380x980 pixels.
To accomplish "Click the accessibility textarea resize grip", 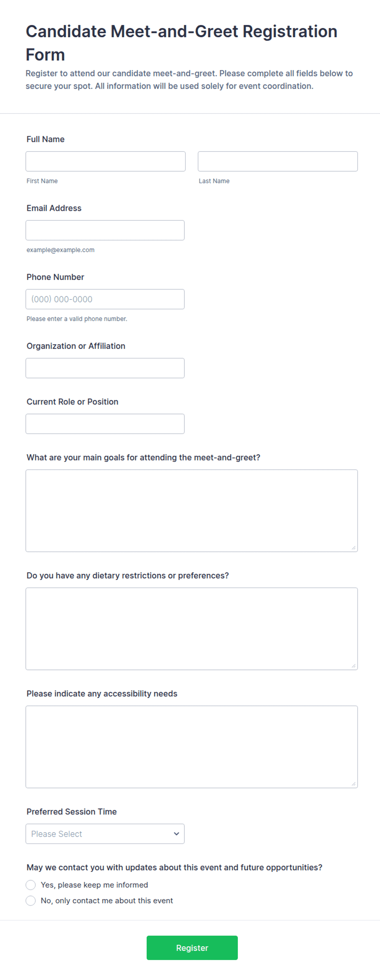I will (353, 784).
